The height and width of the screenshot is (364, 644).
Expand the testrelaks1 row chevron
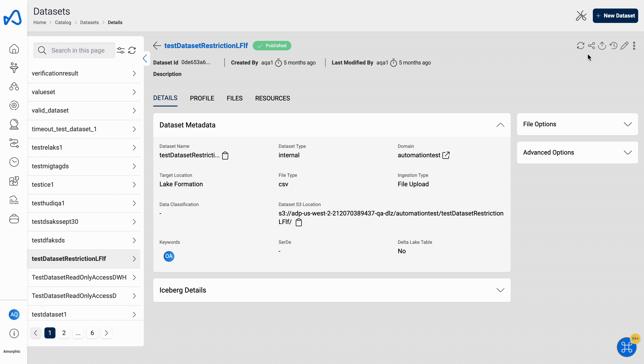coord(134,147)
